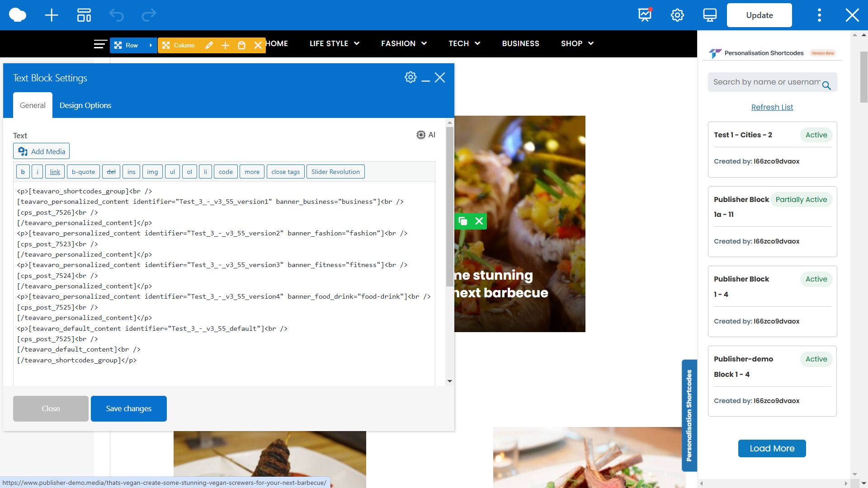This screenshot has width=868, height=488.
Task: Click the Add Element plus icon
Action: pos(52,15)
